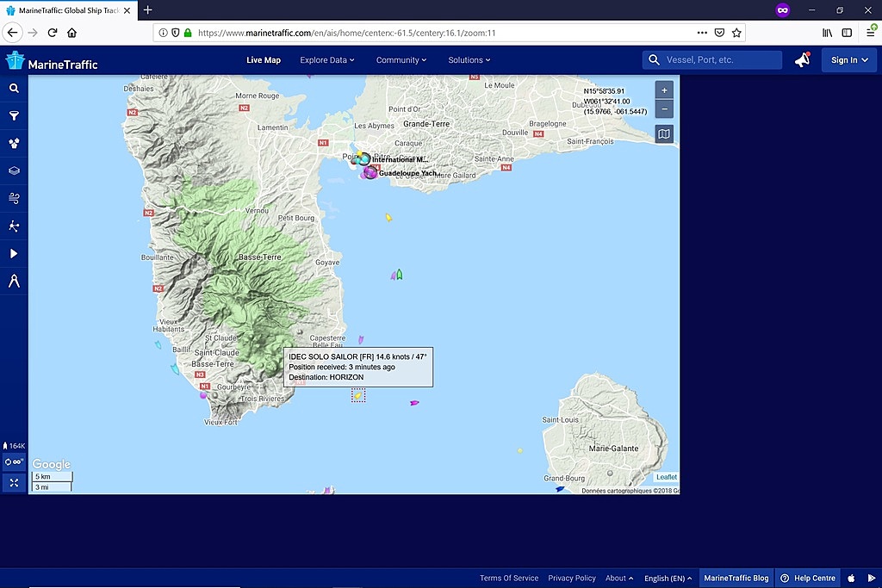
Task: Click the "Destination: HORIZON" tooltip text
Action: 326,377
